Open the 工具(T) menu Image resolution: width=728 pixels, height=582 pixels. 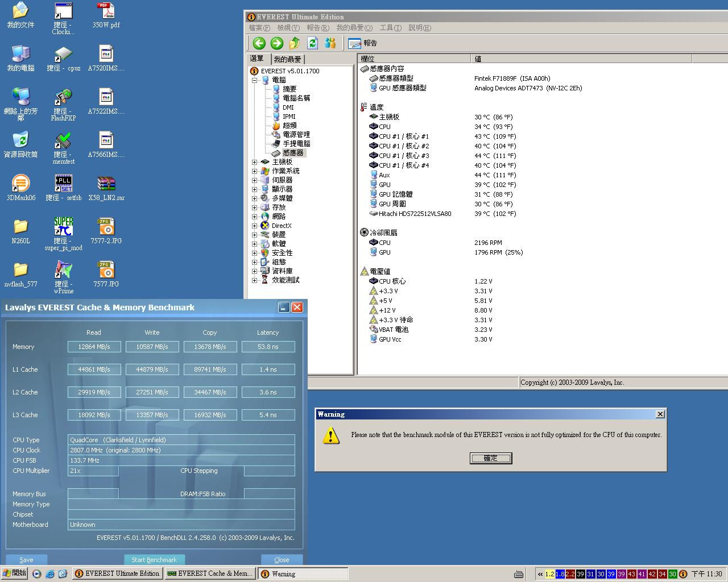(390, 28)
